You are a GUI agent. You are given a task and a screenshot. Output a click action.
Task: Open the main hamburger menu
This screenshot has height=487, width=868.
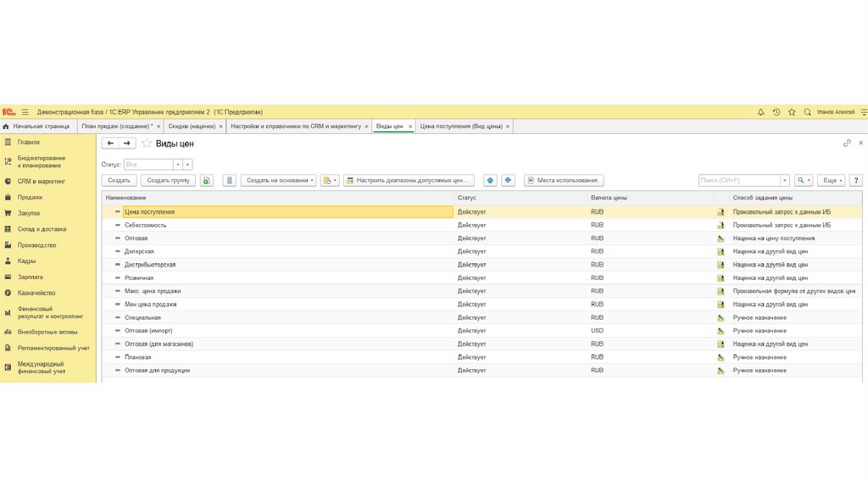[25, 112]
